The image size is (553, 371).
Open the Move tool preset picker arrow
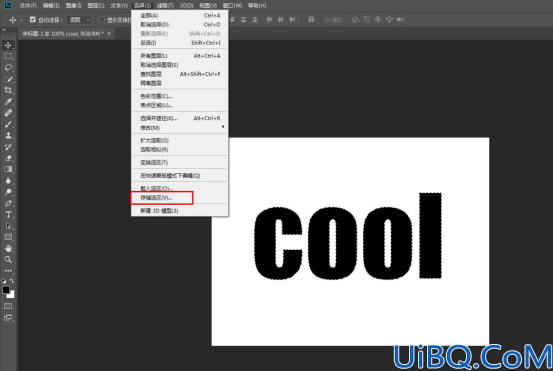tap(21, 20)
